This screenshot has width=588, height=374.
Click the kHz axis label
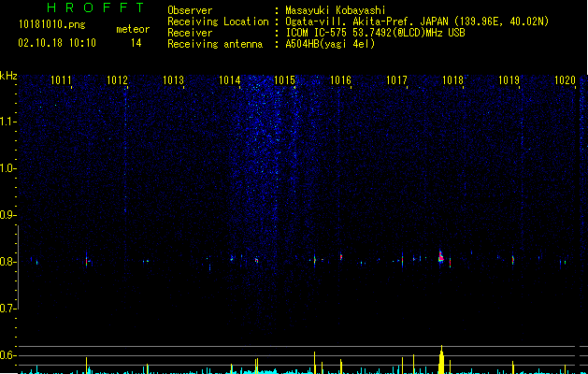point(8,76)
